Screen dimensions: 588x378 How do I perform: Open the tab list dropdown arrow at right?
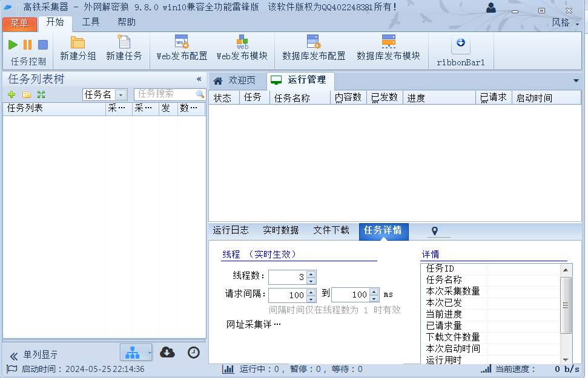[x=576, y=80]
